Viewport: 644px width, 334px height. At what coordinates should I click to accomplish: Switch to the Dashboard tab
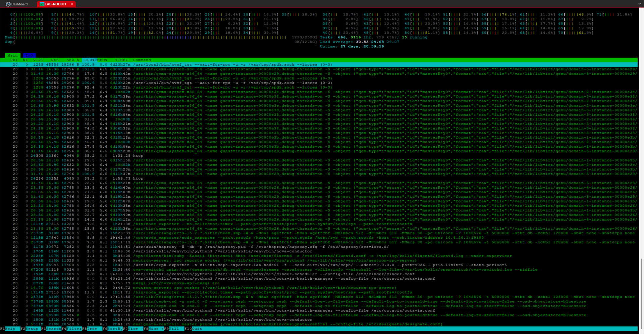[17, 4]
